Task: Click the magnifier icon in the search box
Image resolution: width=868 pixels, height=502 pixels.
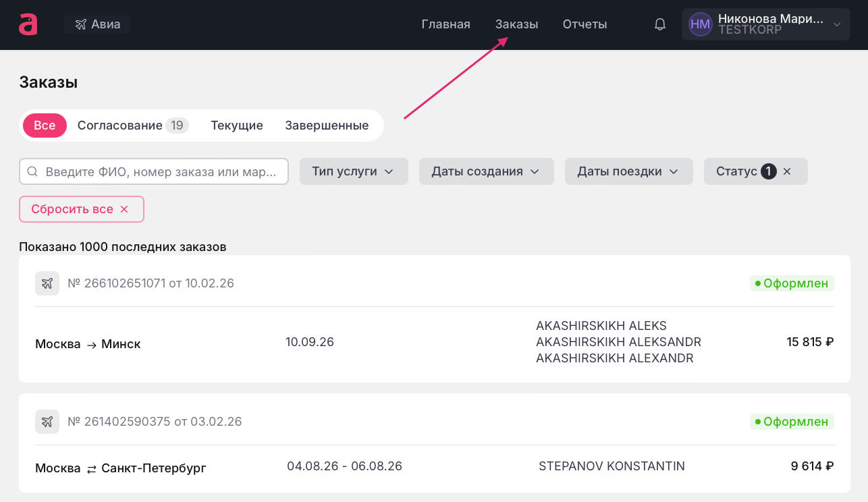Action: click(32, 171)
